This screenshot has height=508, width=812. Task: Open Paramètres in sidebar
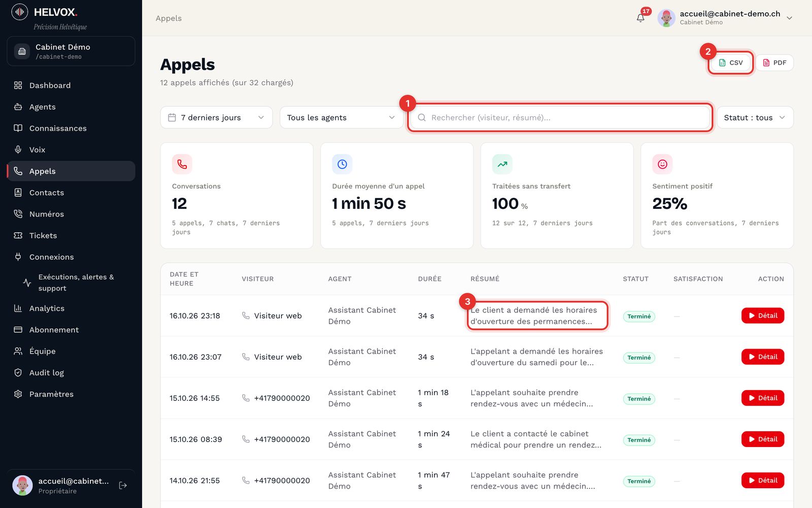click(x=71, y=394)
